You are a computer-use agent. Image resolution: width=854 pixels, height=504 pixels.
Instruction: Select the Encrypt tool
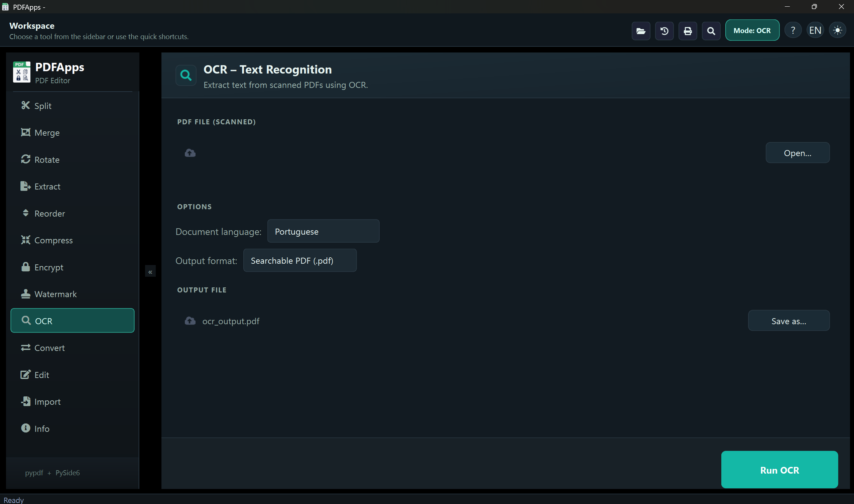point(72,267)
